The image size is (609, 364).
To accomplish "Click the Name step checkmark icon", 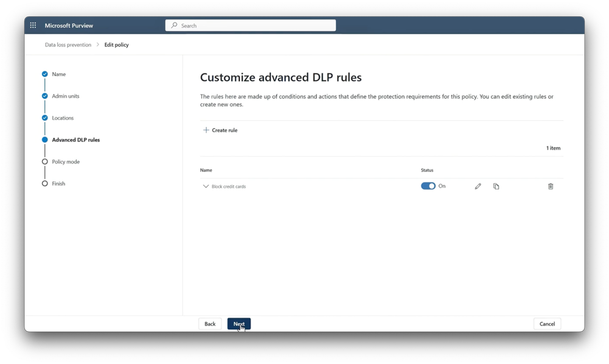I will (45, 74).
